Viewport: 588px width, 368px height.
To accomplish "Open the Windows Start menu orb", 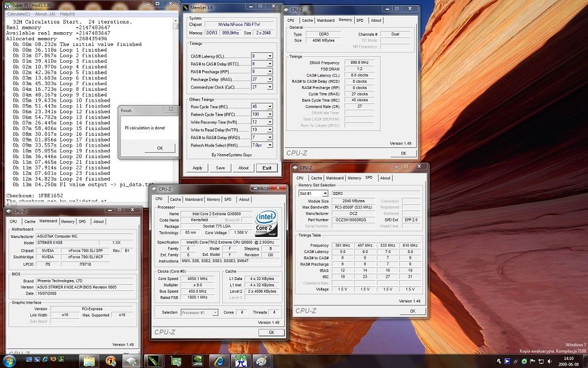I will pos(9,361).
